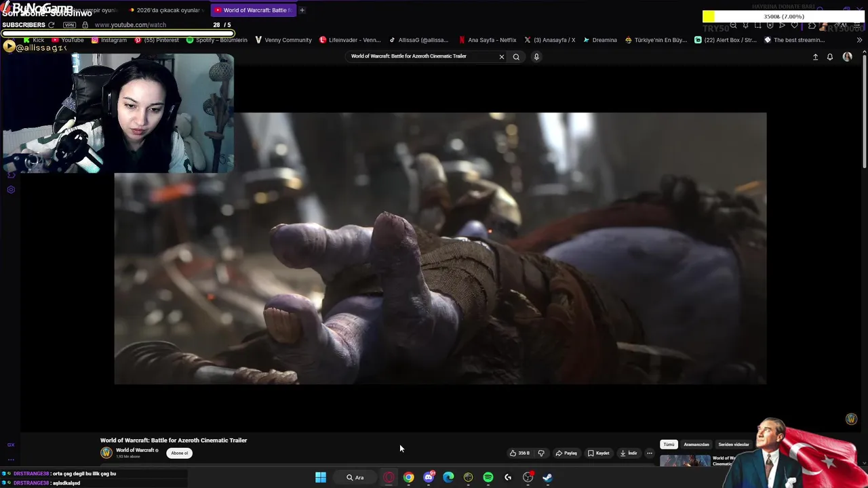The height and width of the screenshot is (488, 868).
Task: Open the Lifeinvader bookmark
Action: pos(350,40)
